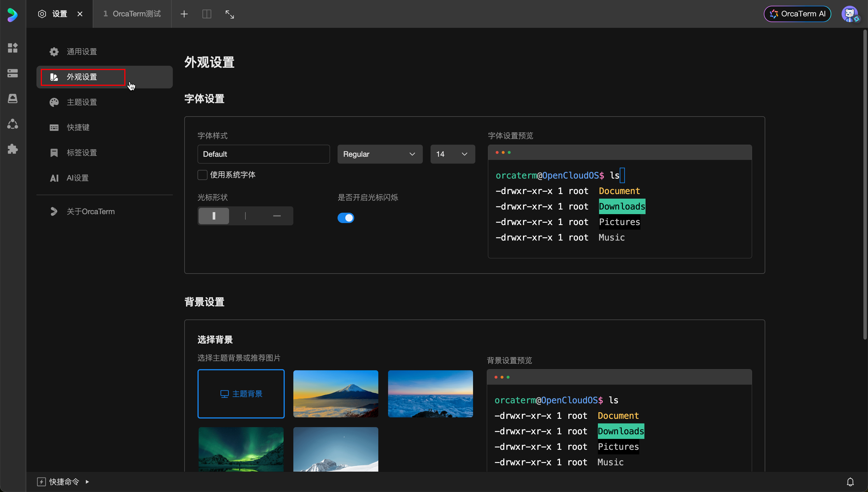Switch to OrcaTerm测试 tab

coord(132,14)
